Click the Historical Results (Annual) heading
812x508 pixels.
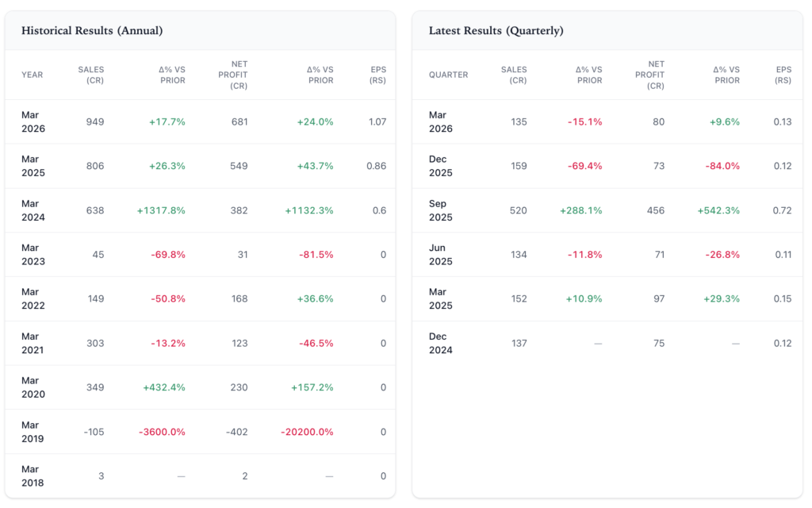[92, 31]
